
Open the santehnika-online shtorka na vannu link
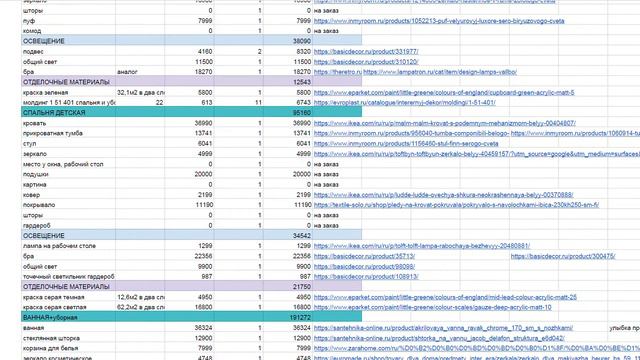[439, 338]
